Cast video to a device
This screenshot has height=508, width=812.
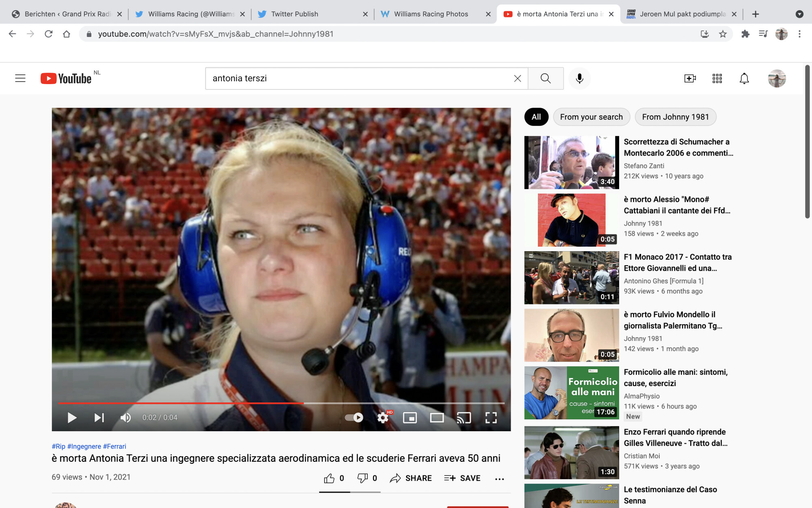tap(464, 417)
